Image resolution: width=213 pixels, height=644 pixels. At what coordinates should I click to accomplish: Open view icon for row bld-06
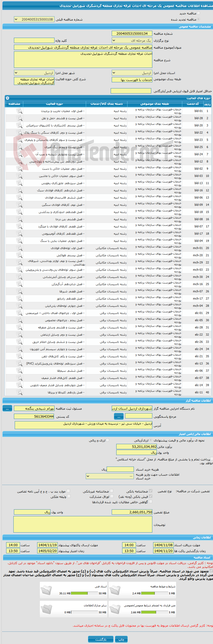19,197
